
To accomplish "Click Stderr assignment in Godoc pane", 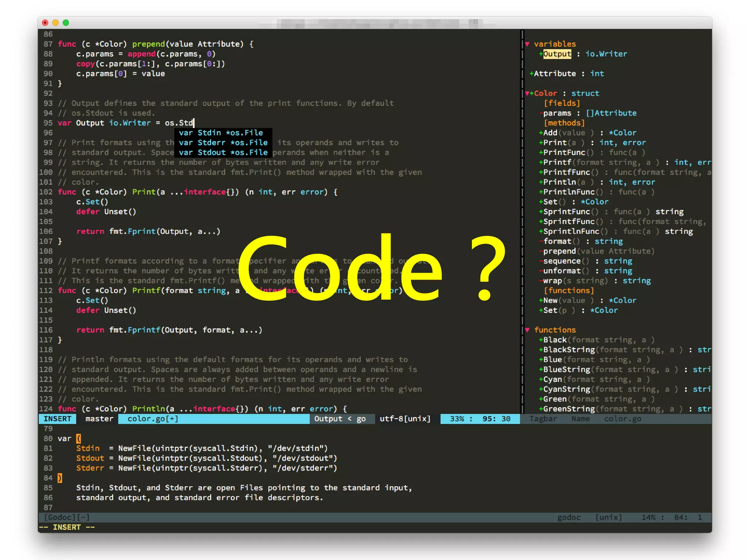I will (x=206, y=468).
